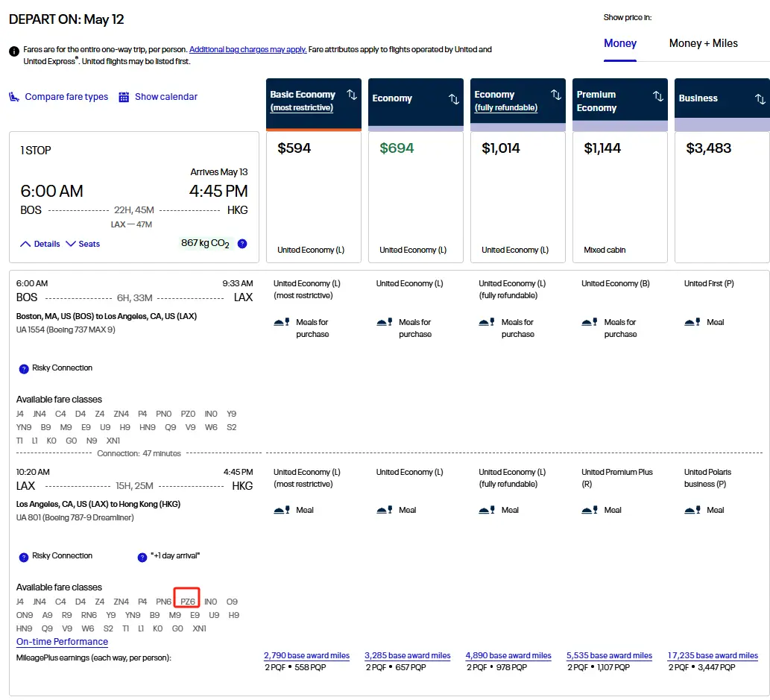Switch to Money + Miles tab
The image size is (770, 700).
[x=703, y=43]
